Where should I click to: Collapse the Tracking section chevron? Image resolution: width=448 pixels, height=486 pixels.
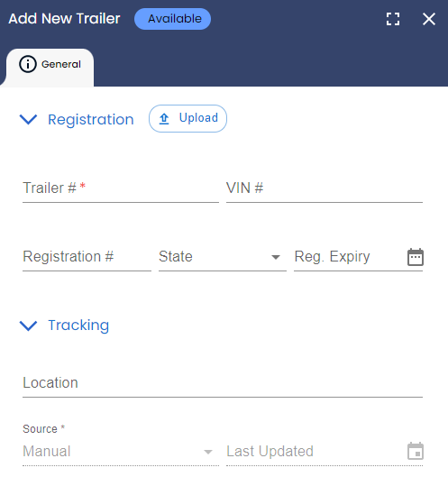tap(28, 326)
